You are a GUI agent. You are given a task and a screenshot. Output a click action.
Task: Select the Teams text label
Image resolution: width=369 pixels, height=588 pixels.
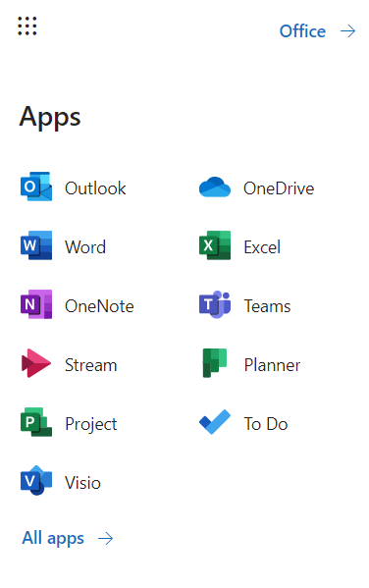tap(267, 305)
